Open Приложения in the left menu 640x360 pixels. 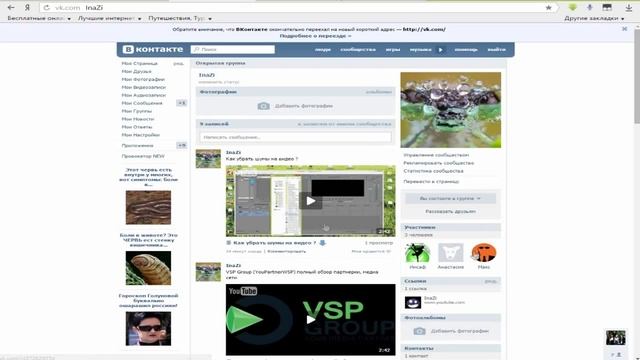click(x=138, y=146)
